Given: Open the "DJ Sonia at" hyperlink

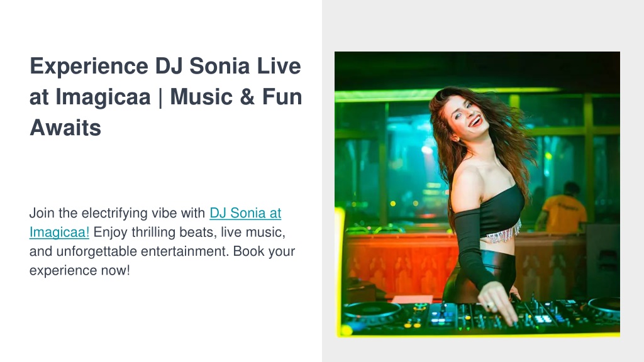Looking at the screenshot, I should [x=245, y=213].
